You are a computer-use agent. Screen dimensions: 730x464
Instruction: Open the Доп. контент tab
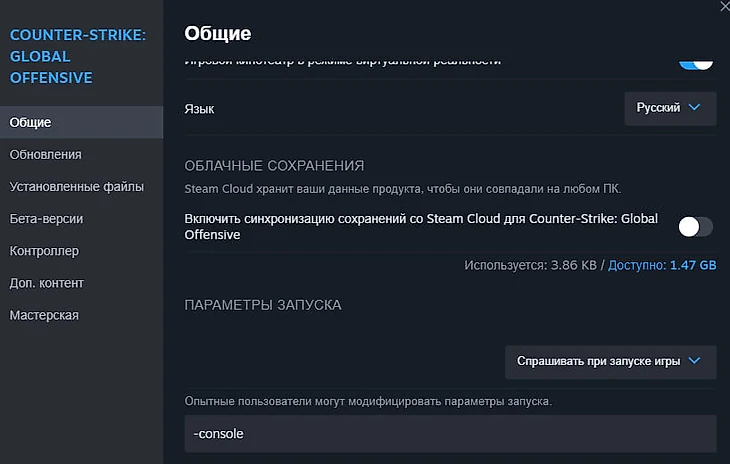pos(81,283)
